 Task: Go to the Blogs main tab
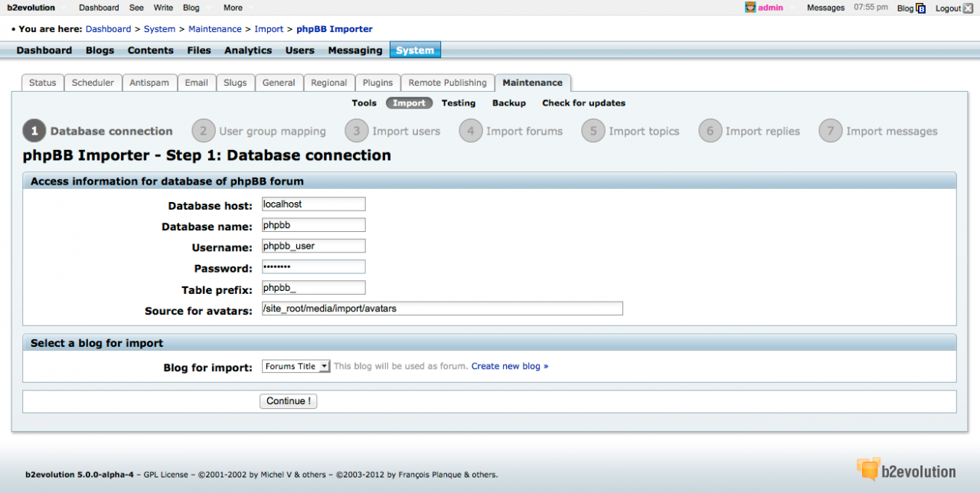click(100, 51)
